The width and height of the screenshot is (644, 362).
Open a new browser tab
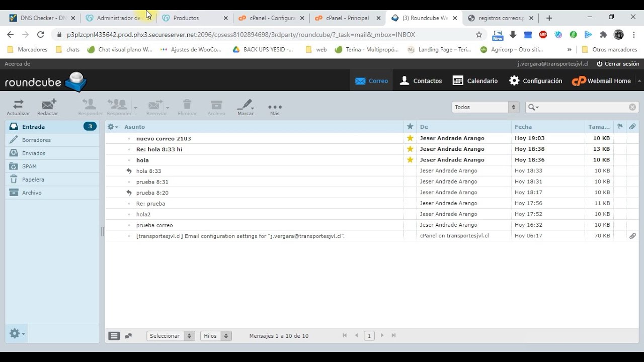(549, 18)
